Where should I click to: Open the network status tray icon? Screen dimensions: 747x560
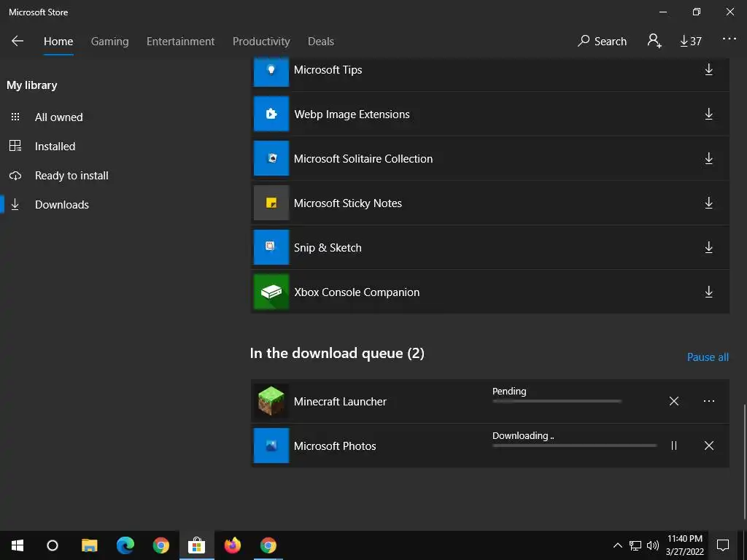click(x=635, y=545)
